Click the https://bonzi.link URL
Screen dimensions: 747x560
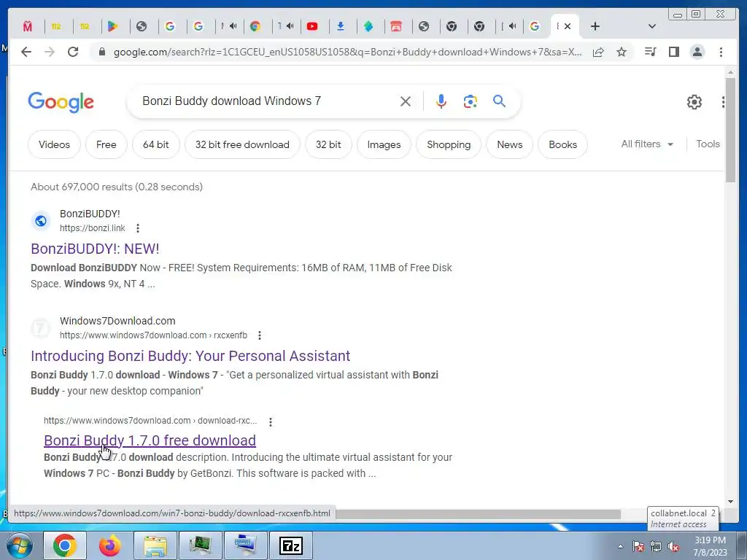(93, 228)
